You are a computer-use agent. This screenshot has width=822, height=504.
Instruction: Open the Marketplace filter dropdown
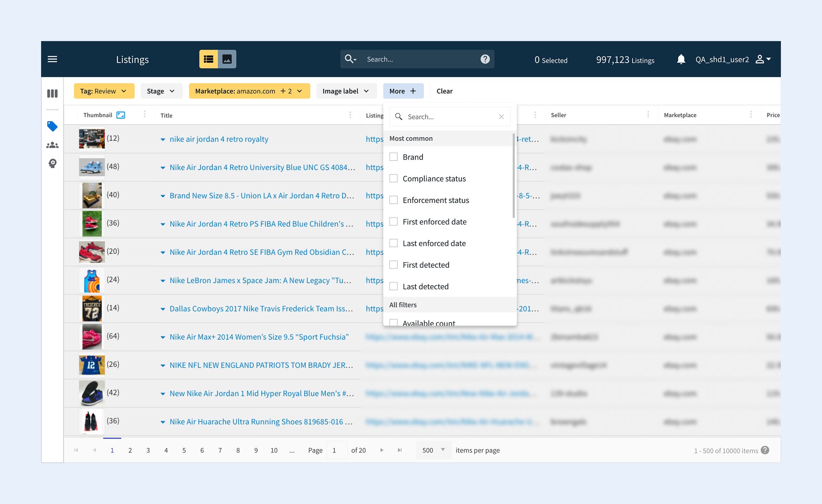tap(249, 91)
